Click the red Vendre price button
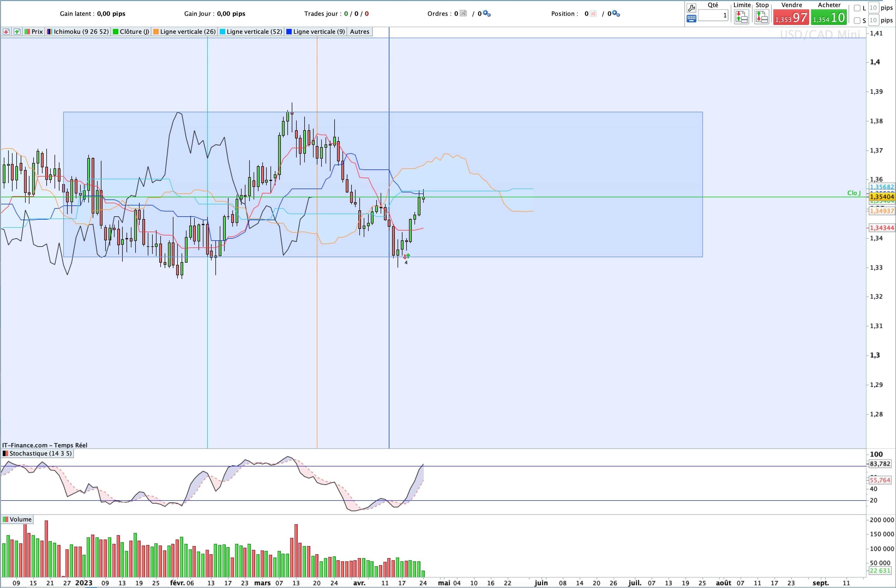This screenshot has height=588, width=896. tap(791, 17)
